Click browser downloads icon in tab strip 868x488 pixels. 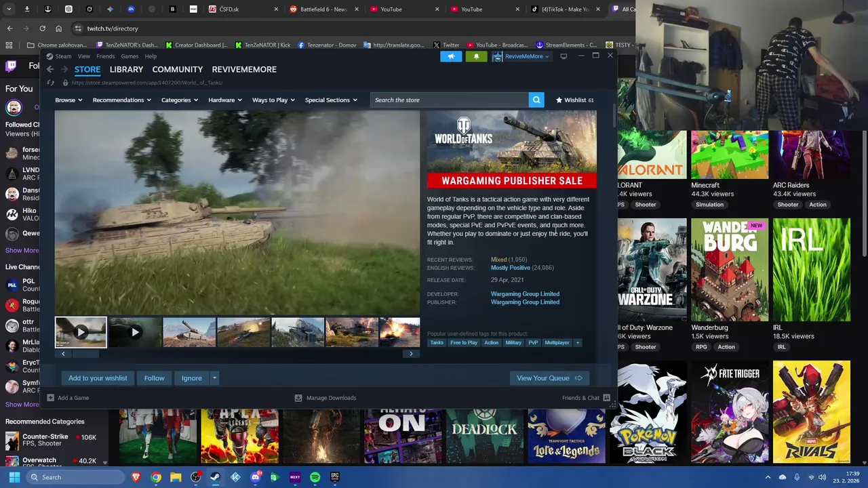[26, 9]
